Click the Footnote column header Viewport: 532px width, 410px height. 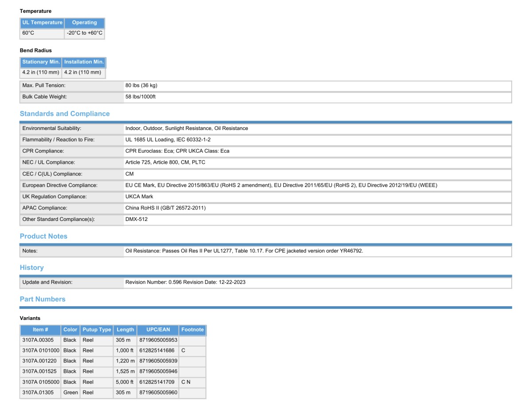(192, 330)
